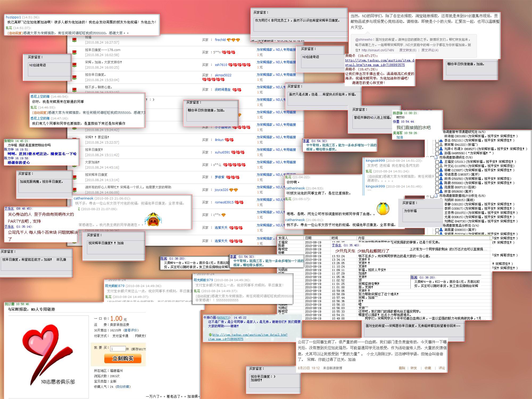This screenshot has height=399, width=532.
Task: Click the document icon beside 市场调查部调研处 (7/8)
Action: click(x=436, y=157)
